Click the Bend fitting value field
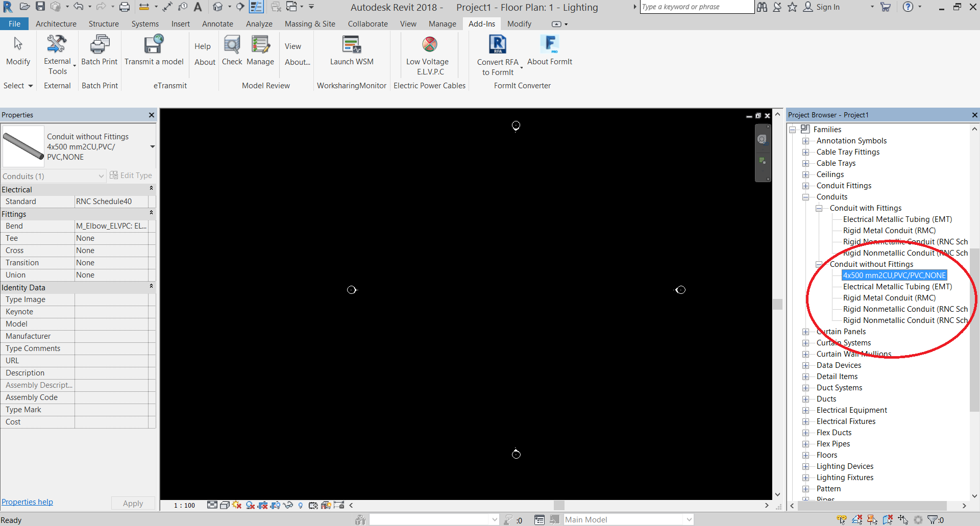980x526 pixels. click(x=111, y=226)
